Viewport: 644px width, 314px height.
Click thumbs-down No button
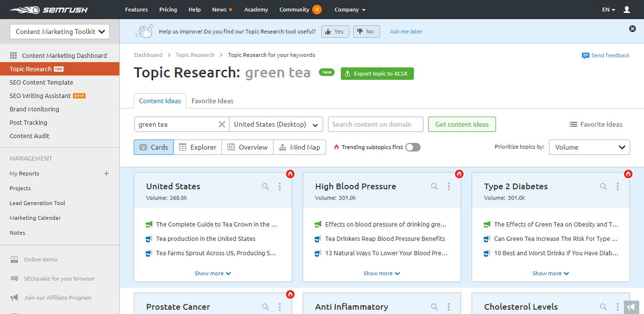point(367,32)
